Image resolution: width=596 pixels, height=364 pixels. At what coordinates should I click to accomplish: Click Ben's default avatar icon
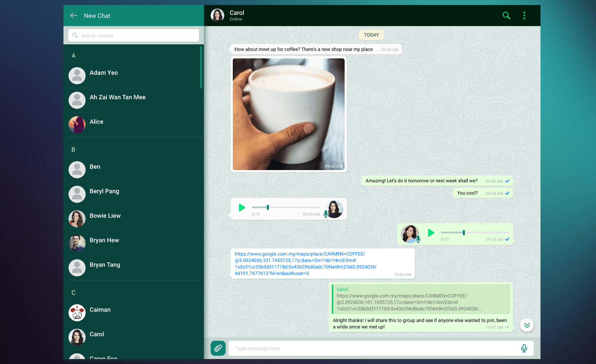pyautogui.click(x=77, y=170)
